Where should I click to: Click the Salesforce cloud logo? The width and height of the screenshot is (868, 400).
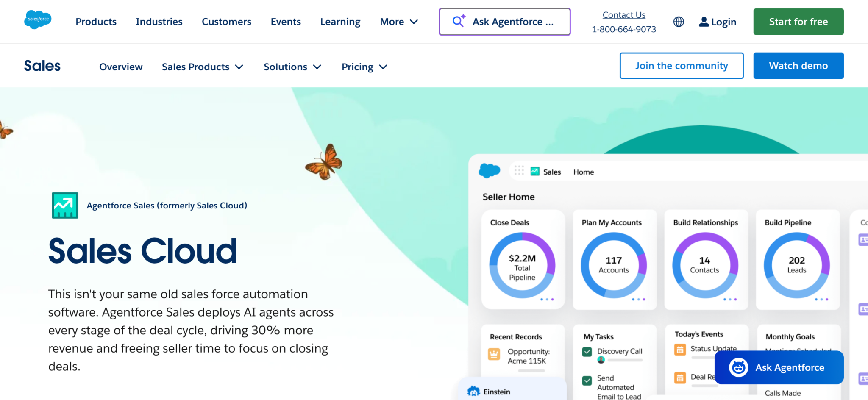click(x=38, y=19)
